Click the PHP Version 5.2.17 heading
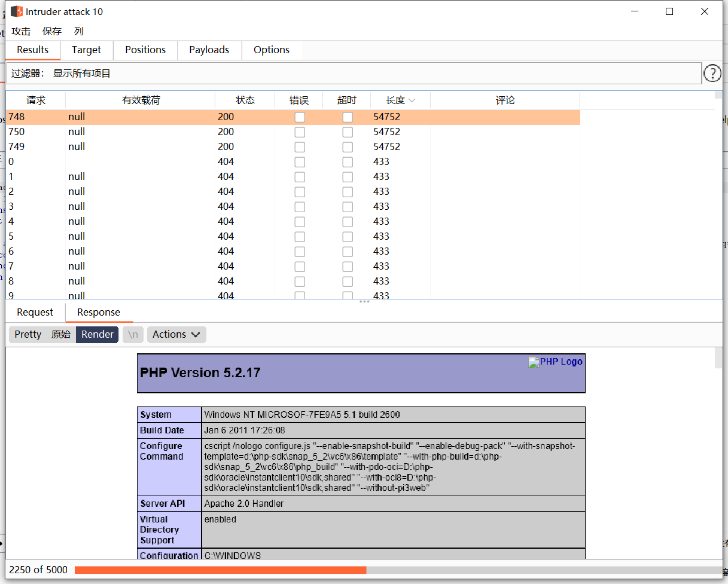 coord(200,373)
